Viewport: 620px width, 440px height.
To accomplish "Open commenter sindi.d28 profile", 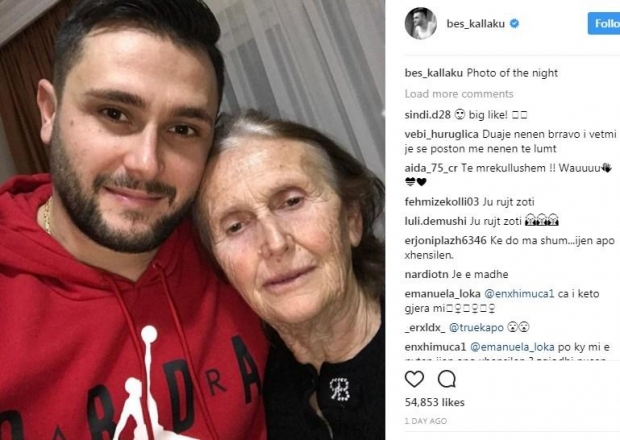I will tap(427, 115).
